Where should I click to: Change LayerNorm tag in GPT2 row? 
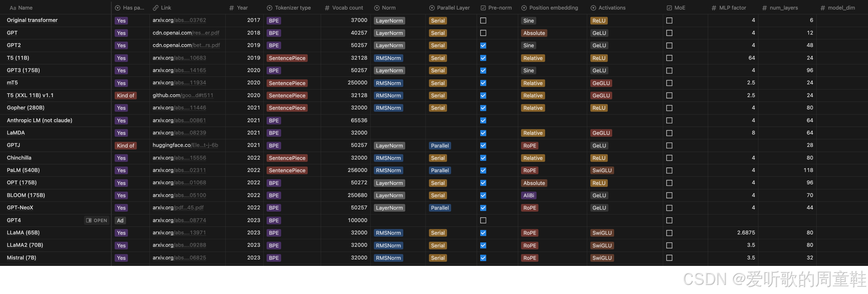tap(389, 45)
